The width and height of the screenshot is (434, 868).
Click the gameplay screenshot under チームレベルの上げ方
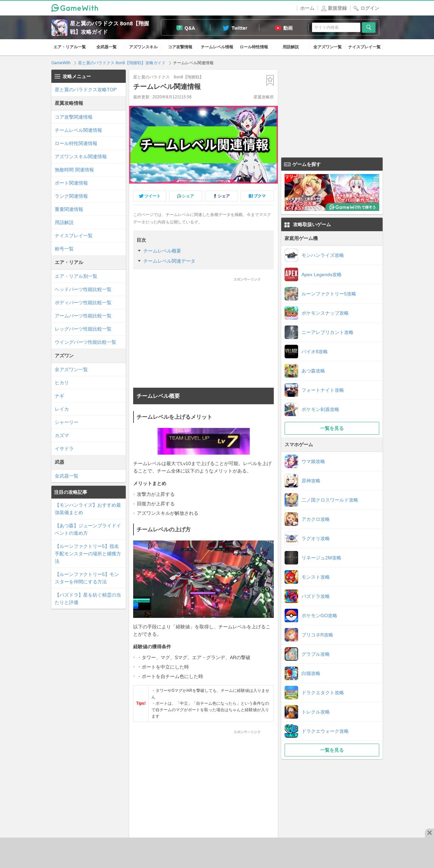click(x=203, y=579)
